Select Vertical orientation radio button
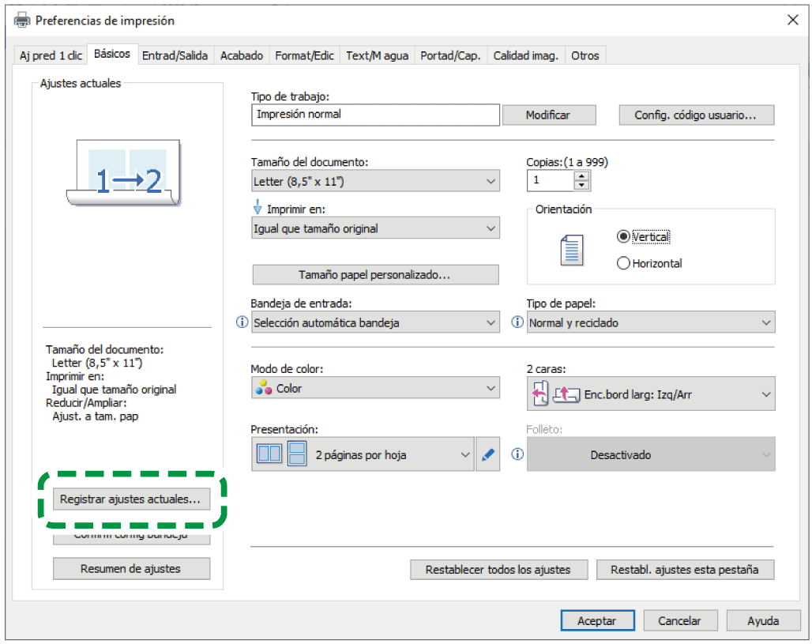The width and height of the screenshot is (812, 644). [624, 236]
